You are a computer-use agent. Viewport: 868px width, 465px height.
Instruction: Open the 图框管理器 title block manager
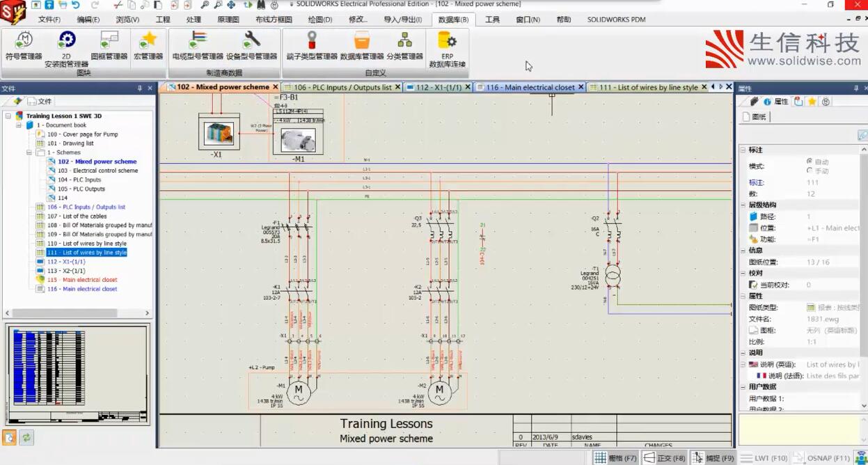[x=109, y=46]
